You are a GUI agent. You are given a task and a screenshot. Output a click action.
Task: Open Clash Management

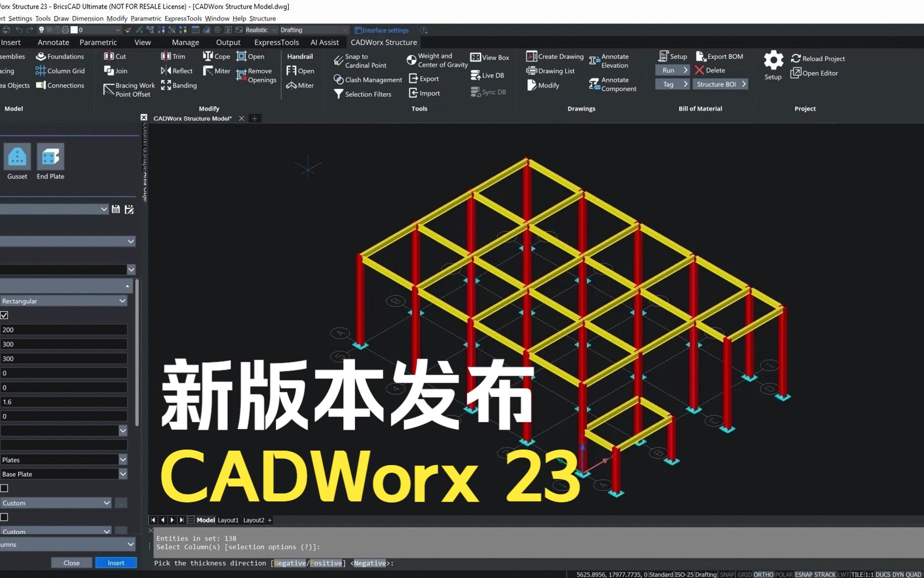368,79
